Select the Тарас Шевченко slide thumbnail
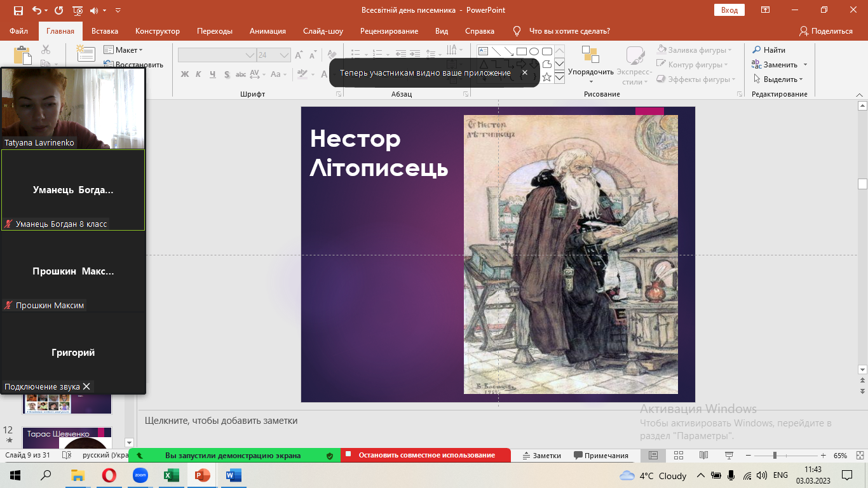The width and height of the screenshot is (868, 488). point(67,437)
